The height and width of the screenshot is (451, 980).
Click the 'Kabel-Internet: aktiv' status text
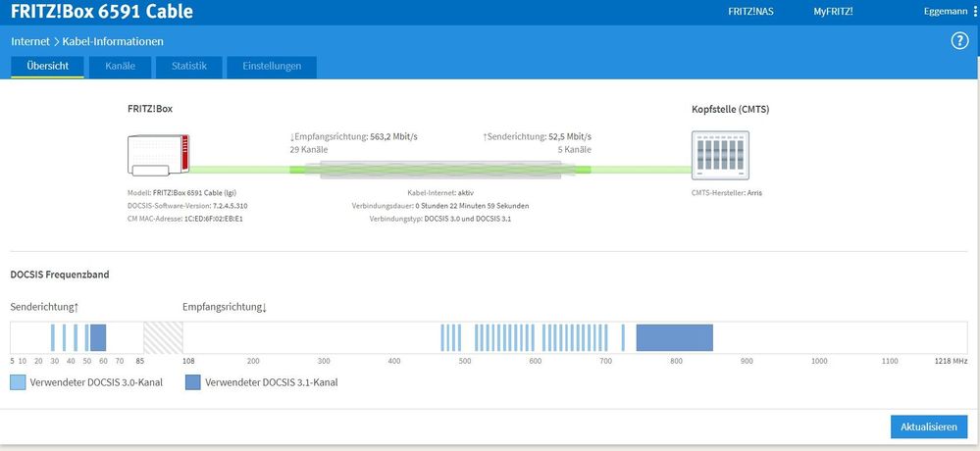440,193
